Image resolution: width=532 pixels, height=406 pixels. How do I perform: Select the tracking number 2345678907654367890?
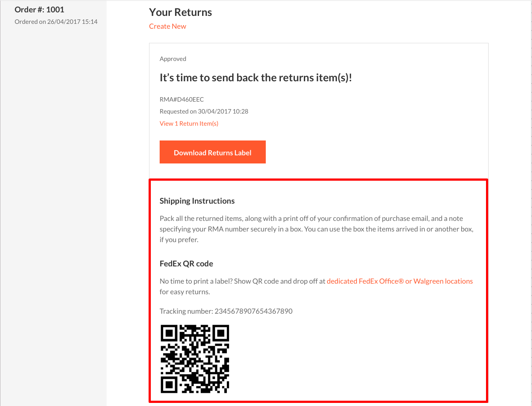(x=253, y=311)
